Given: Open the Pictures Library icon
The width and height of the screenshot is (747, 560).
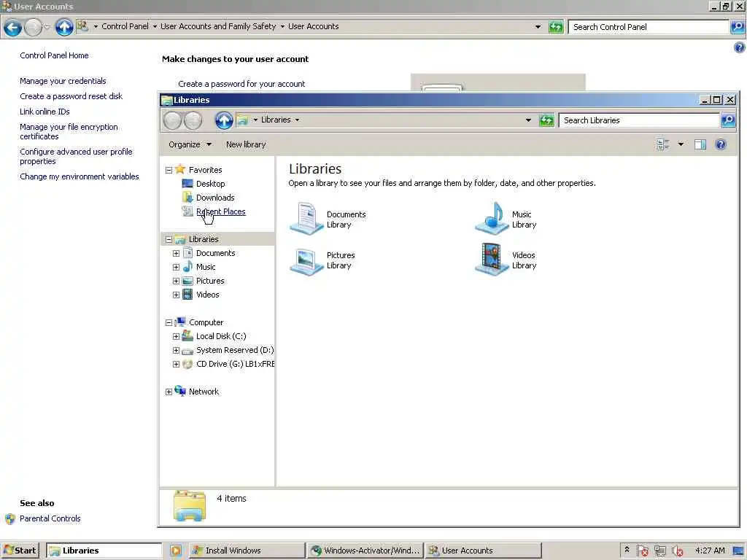Looking at the screenshot, I should pos(306,260).
